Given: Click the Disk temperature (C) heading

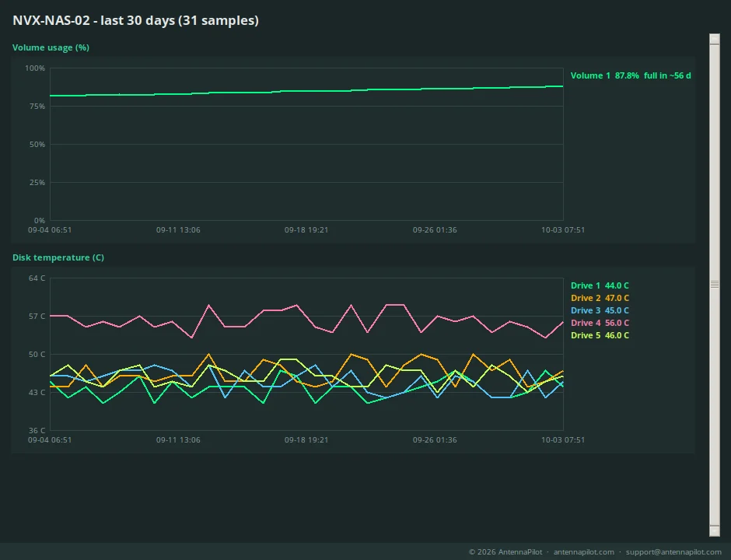Looking at the screenshot, I should 58,257.
